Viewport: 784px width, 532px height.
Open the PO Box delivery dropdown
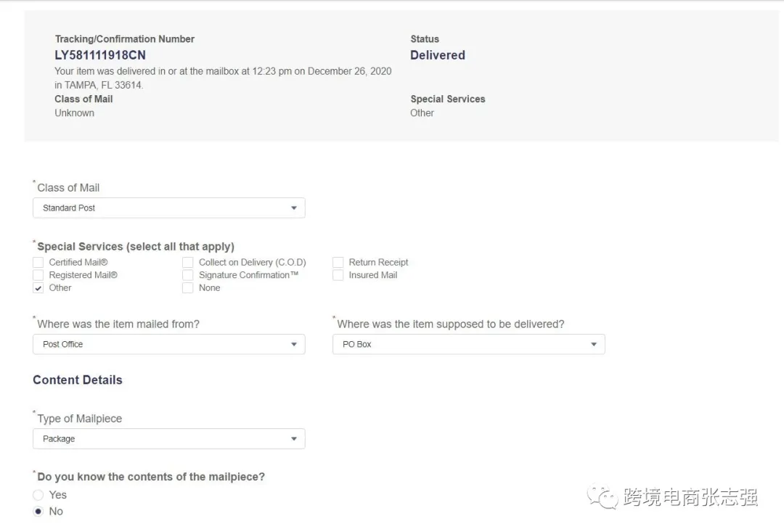pyautogui.click(x=468, y=345)
